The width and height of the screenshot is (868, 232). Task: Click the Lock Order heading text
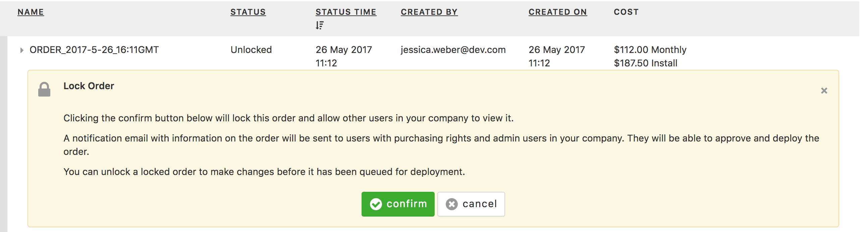pyautogui.click(x=89, y=86)
